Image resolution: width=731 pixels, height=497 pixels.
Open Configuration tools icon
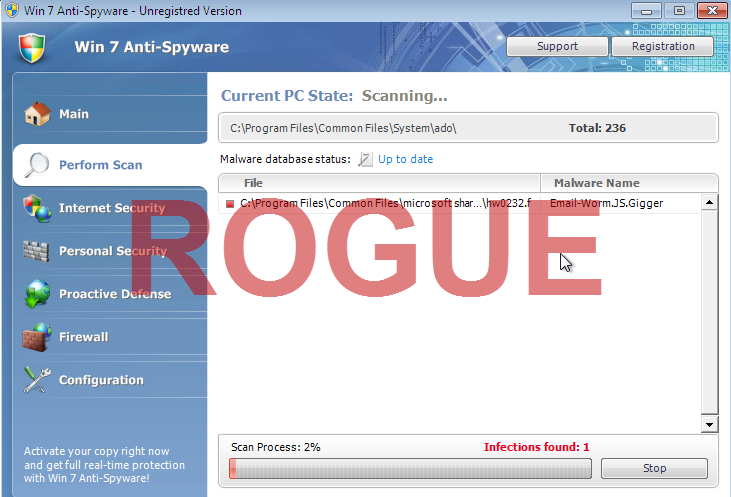37,380
